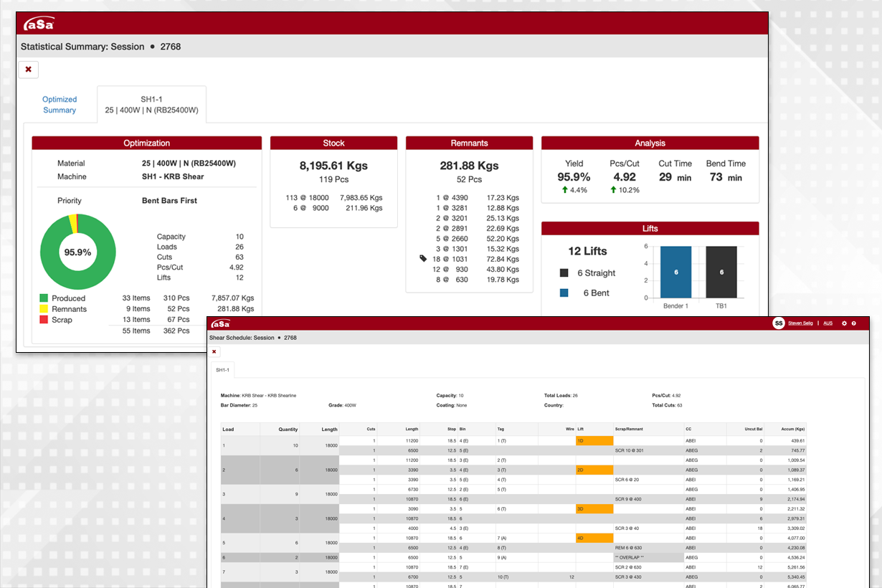The width and height of the screenshot is (882, 588).
Task: Click remnant row 5 @ 2660
Action: click(x=478, y=239)
